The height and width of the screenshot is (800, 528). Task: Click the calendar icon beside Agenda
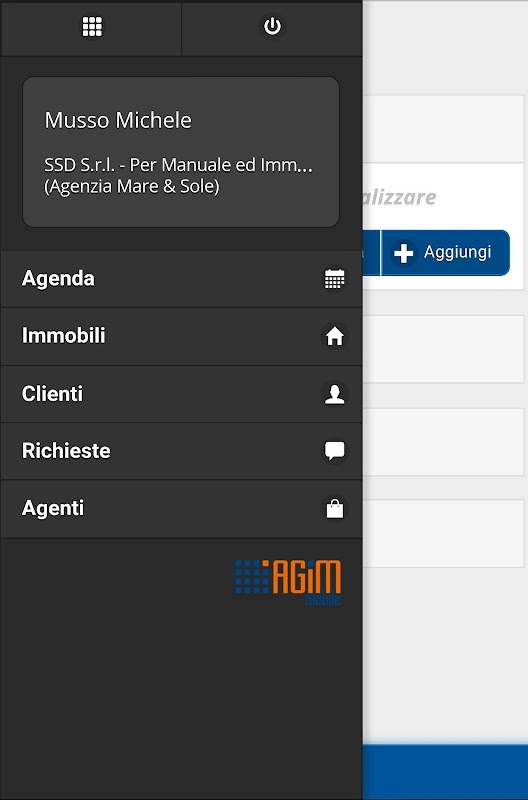[335, 279]
